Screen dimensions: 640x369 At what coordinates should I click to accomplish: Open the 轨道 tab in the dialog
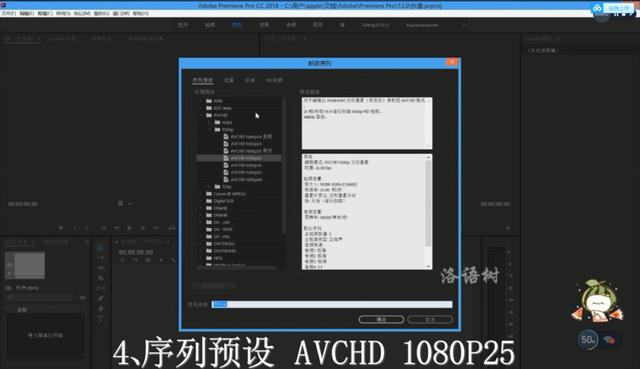250,80
